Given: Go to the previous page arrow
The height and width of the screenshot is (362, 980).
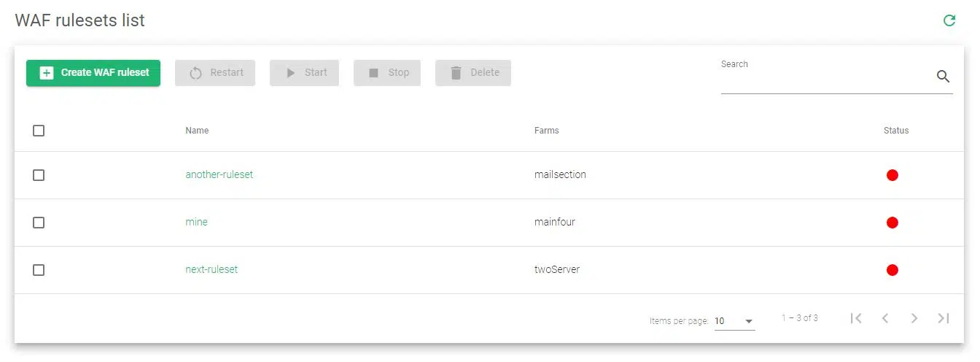Looking at the screenshot, I should tap(885, 318).
